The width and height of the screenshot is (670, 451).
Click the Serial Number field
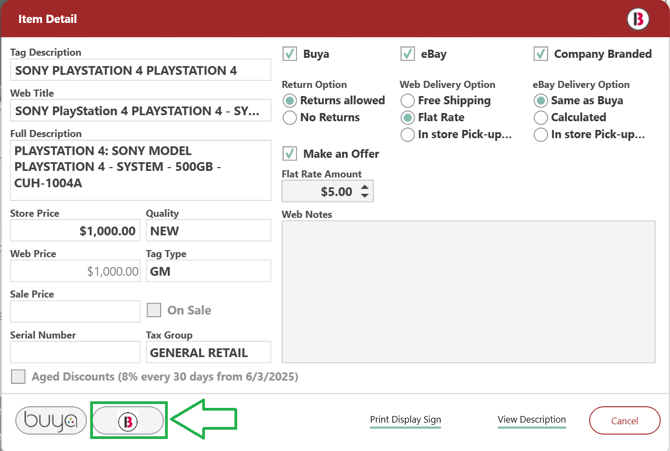(75, 352)
